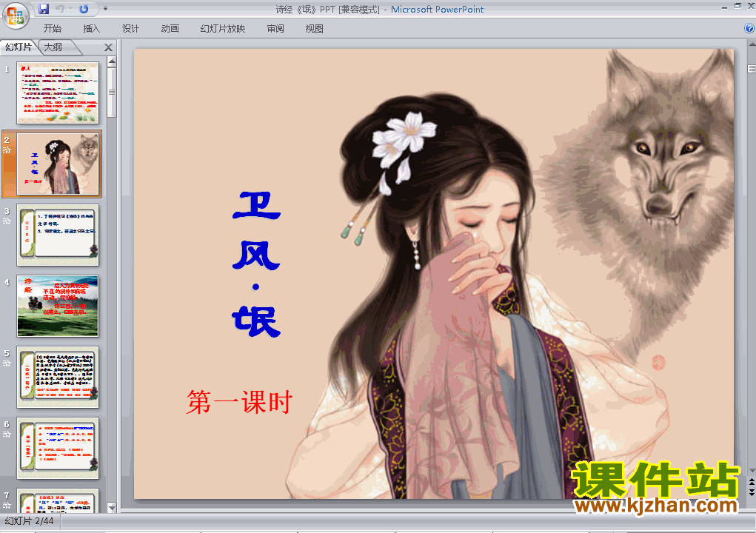Screen dimensions: 756x533
Task: Switch to the 设计 ribbon tab
Action: (x=130, y=29)
